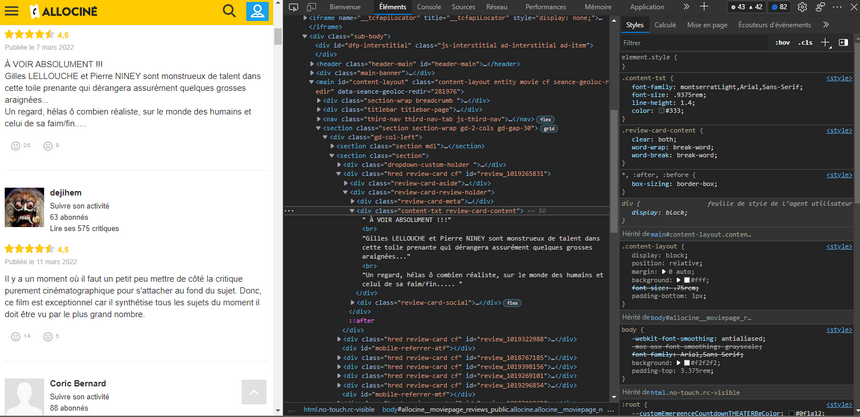
Task: Collapse the main content-layout node
Action: click(312, 82)
